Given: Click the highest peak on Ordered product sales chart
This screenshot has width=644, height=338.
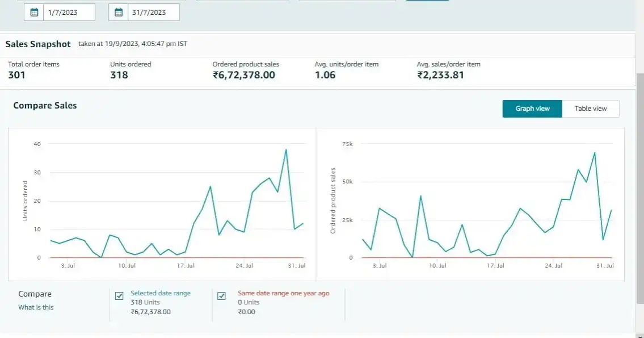Looking at the screenshot, I should point(595,153).
